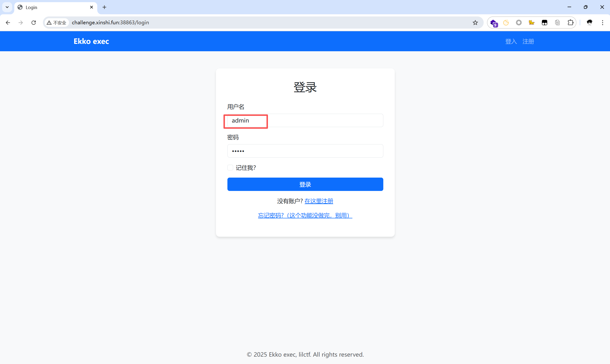Click the 不安全 site security indicator
Screen dimensions: 610x364
(x=57, y=23)
